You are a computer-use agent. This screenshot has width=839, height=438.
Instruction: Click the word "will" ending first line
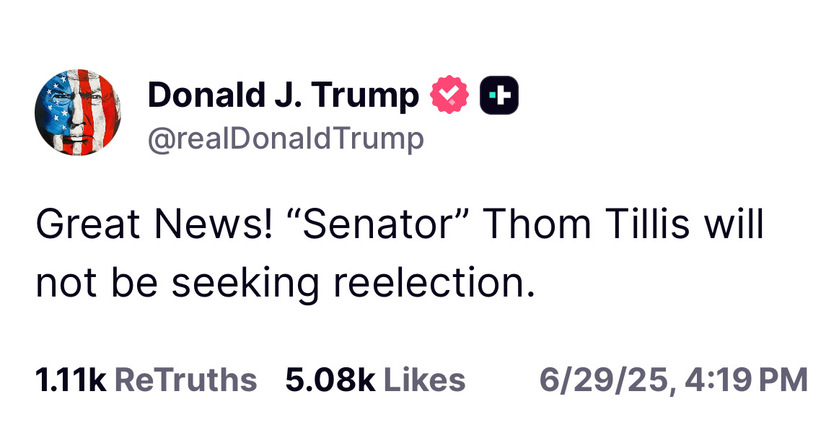pyautogui.click(x=734, y=224)
